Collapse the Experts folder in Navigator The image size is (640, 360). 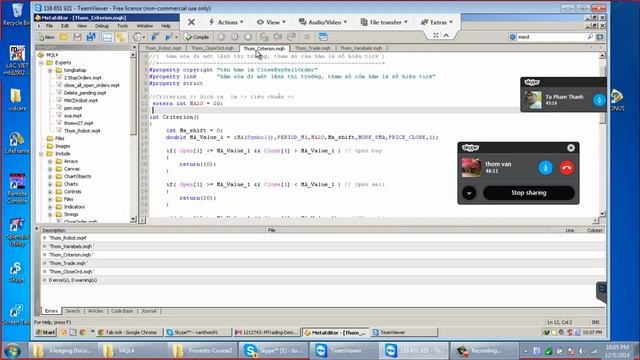click(42, 63)
